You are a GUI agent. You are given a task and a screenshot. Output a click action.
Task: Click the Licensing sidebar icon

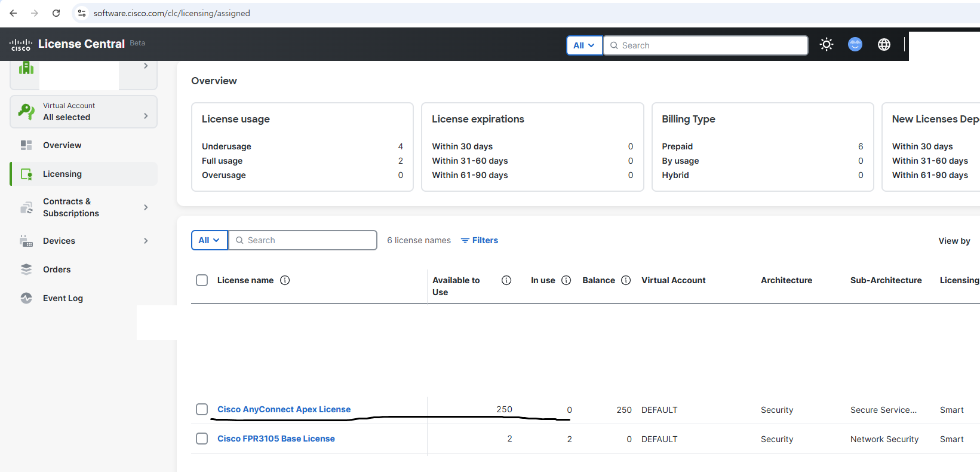click(26, 174)
